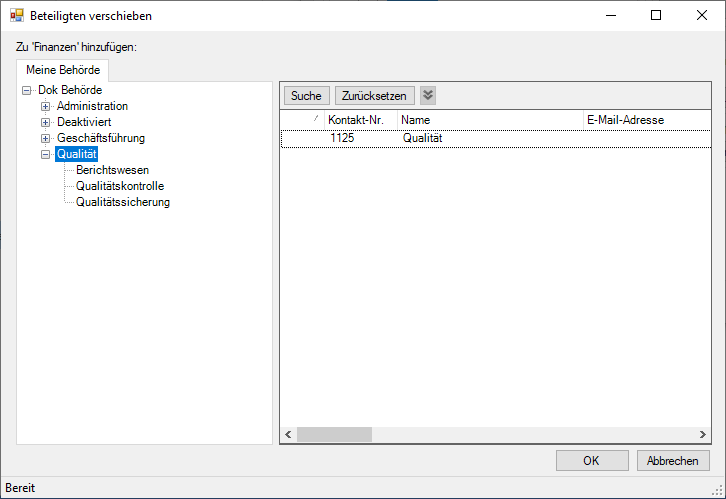
Task: Cancel using the Abbrechen button
Action: (673, 461)
